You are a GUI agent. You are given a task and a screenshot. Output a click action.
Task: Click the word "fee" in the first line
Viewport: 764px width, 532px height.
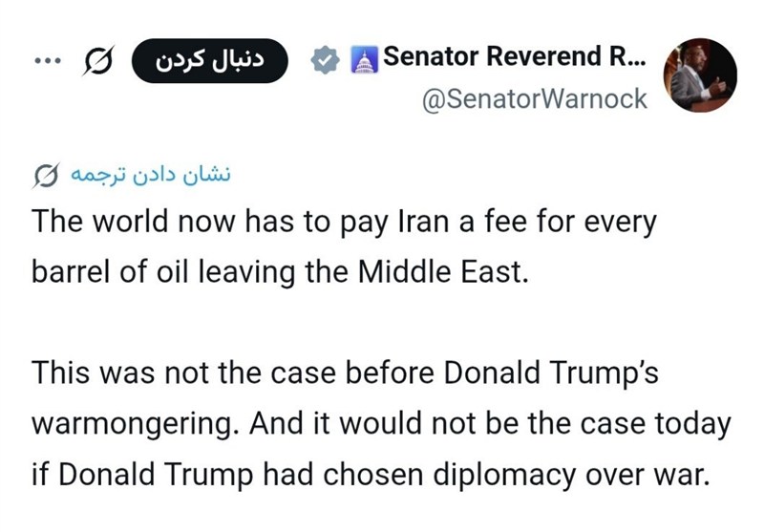506,224
